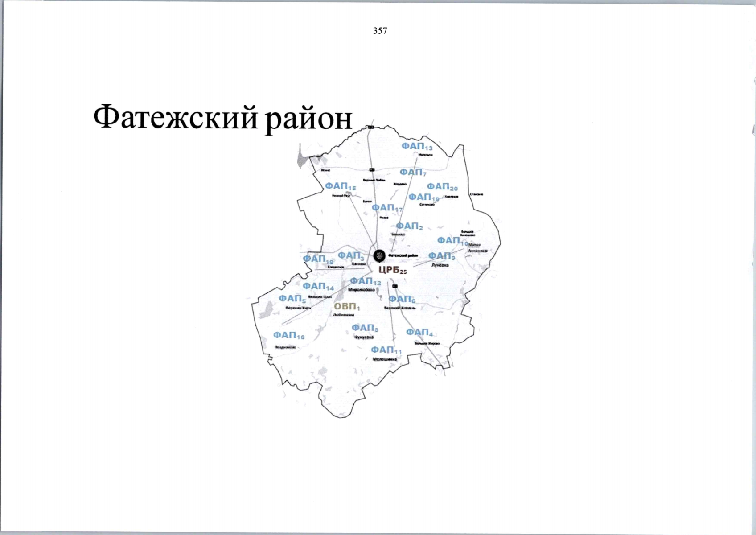Click the ФАП20 map label
This screenshot has height=535, width=756.
[442, 187]
